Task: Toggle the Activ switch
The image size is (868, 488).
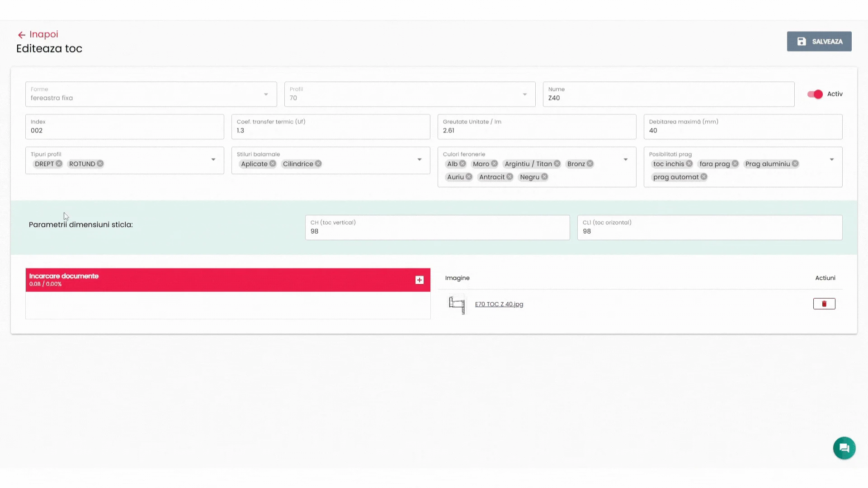Action: pos(815,94)
